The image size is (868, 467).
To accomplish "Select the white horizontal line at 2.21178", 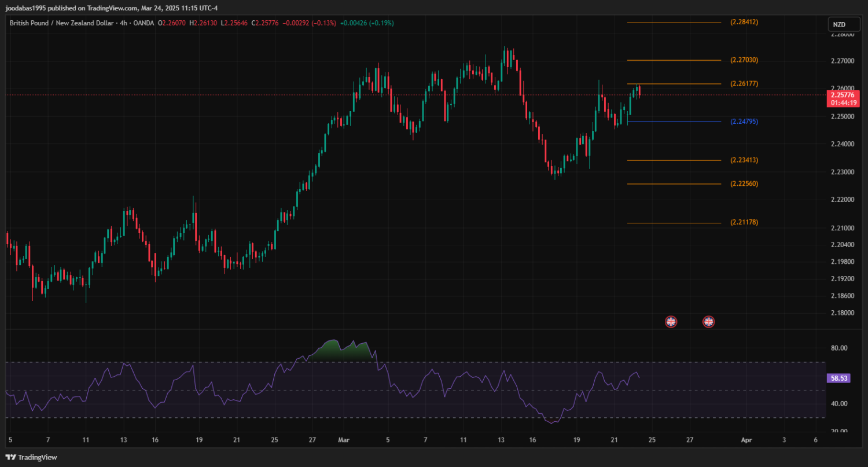I will (x=674, y=223).
